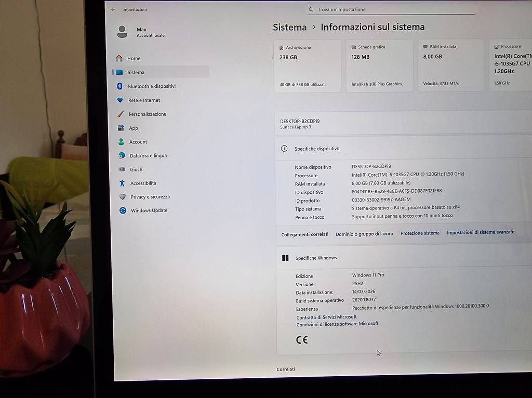Click the Giochi controller icon

pyautogui.click(x=122, y=169)
